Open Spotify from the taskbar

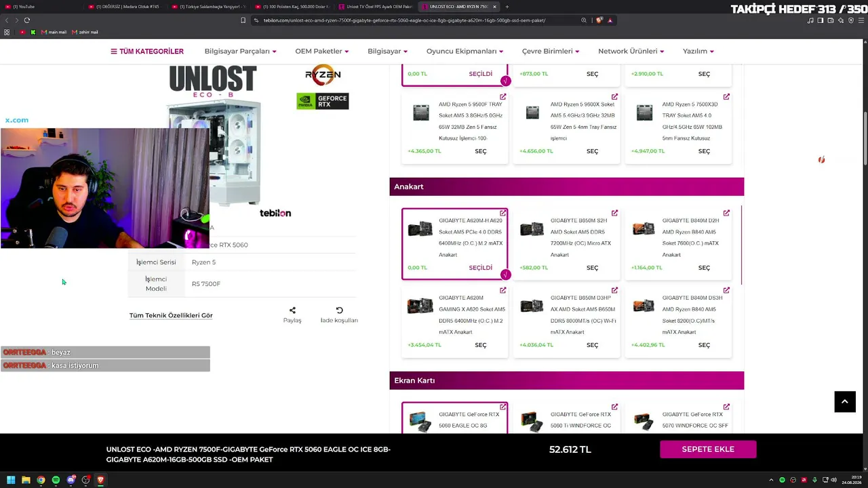(x=56, y=480)
